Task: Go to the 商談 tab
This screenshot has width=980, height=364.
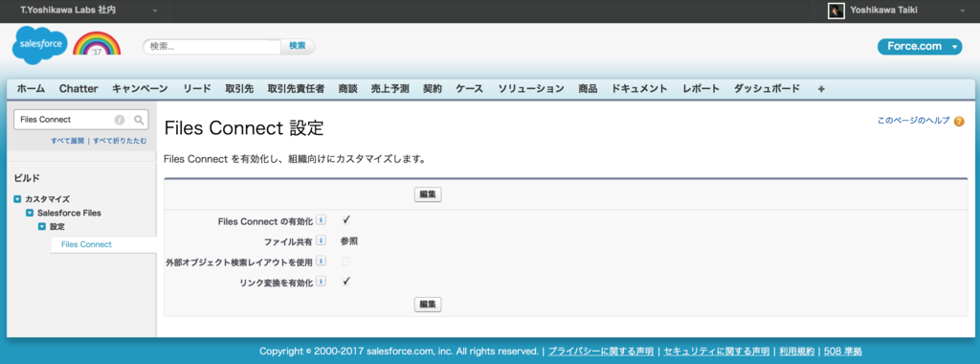Action: 347,89
